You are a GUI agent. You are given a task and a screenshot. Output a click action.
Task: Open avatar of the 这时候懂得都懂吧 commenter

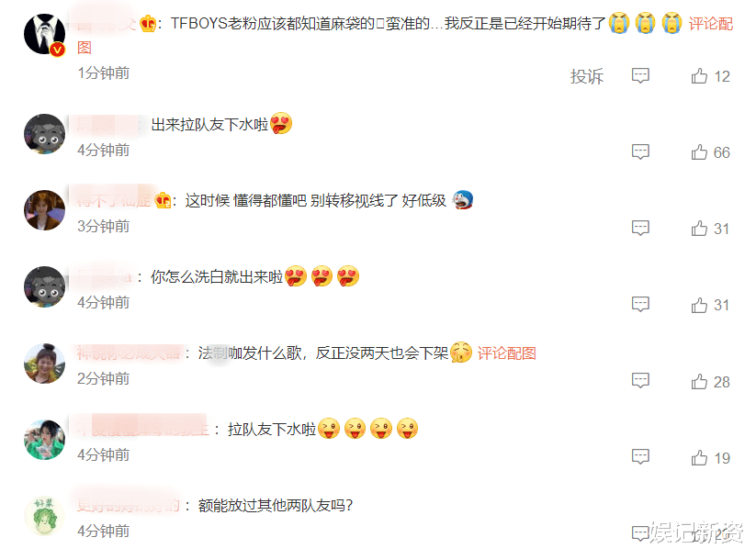click(44, 210)
